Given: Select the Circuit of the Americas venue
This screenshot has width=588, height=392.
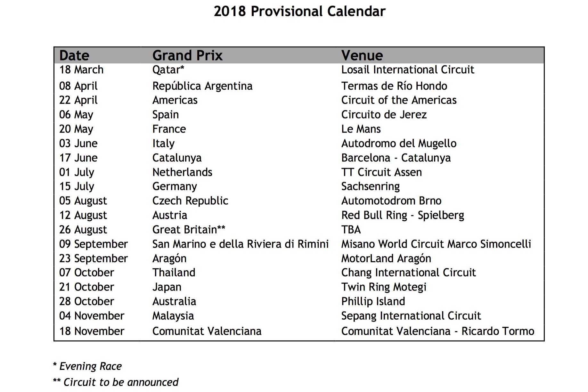Looking at the screenshot, I should [399, 100].
